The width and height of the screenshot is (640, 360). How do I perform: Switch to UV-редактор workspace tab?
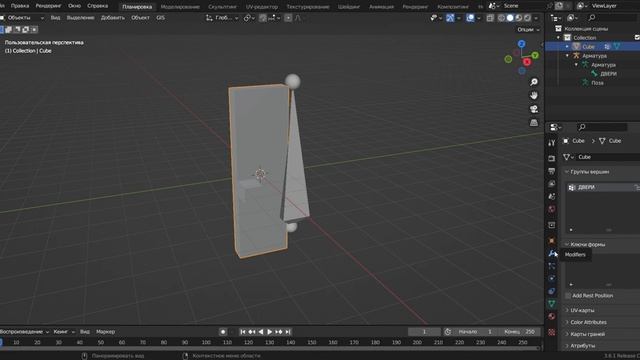[262, 7]
